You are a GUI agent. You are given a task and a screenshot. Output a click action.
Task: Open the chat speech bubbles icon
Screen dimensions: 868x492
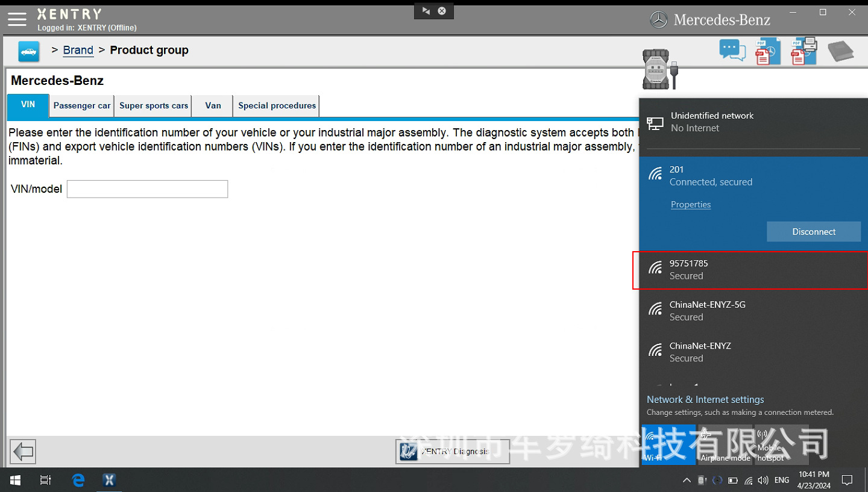732,50
